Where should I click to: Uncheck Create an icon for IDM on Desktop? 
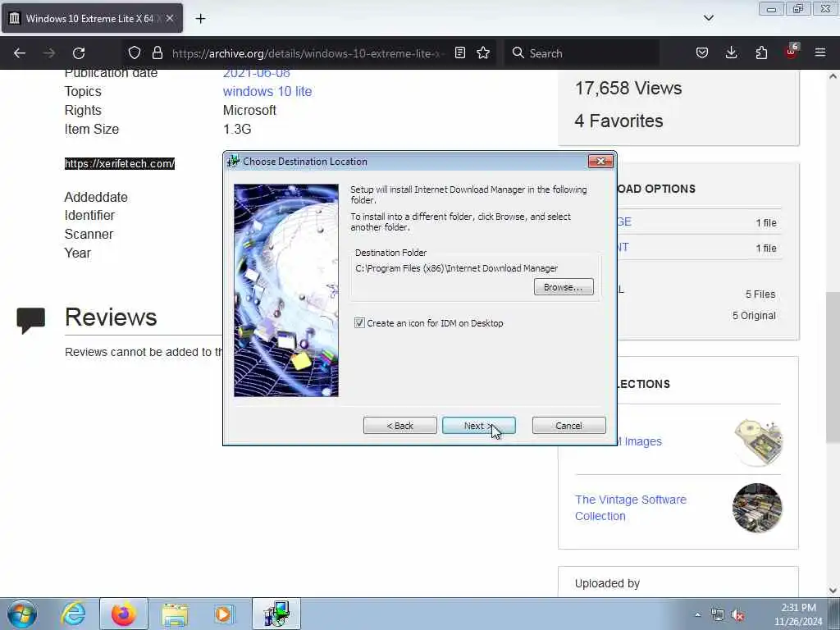click(x=359, y=323)
